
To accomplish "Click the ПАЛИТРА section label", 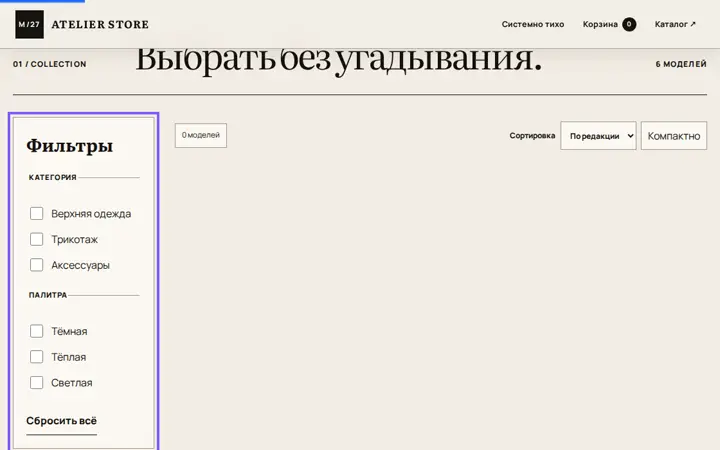I will (48, 295).
